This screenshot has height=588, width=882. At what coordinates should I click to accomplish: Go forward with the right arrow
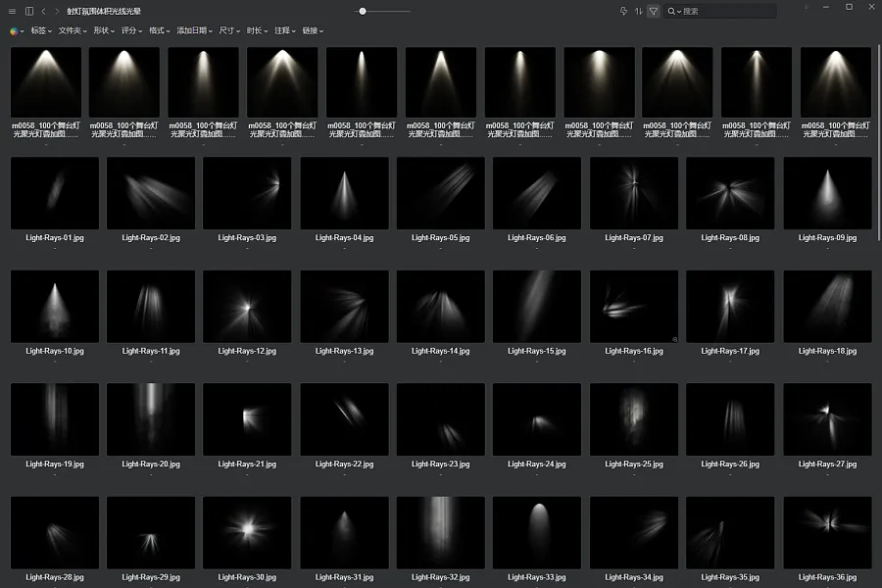(x=57, y=11)
